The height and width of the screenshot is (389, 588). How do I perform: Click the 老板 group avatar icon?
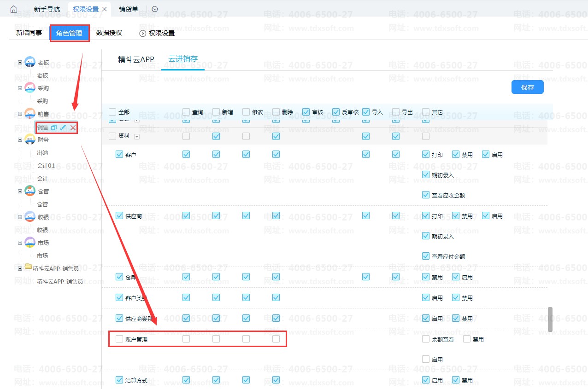30,62
